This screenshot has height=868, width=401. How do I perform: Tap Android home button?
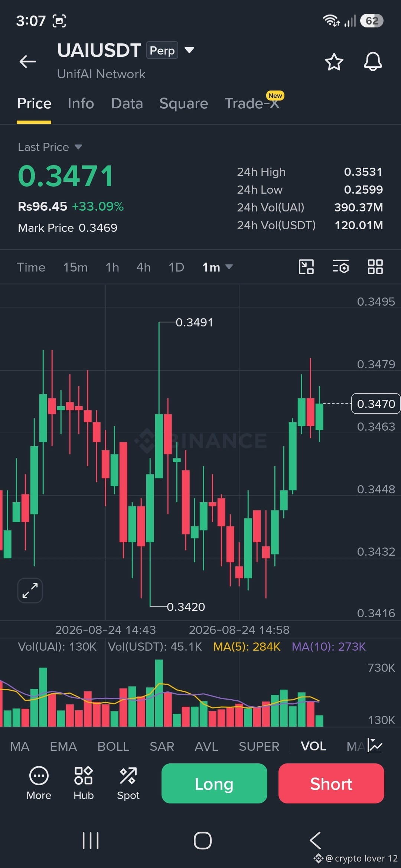tap(203, 841)
